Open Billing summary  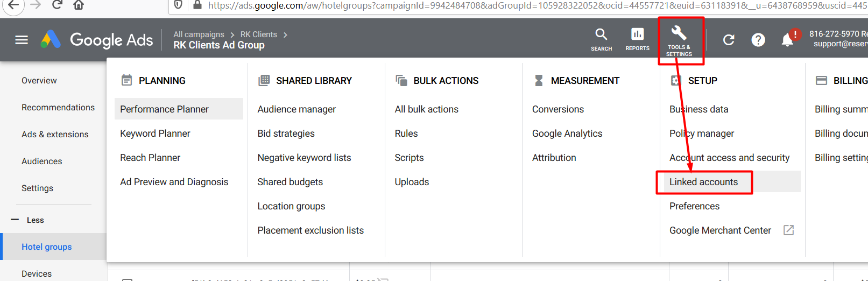841,109
